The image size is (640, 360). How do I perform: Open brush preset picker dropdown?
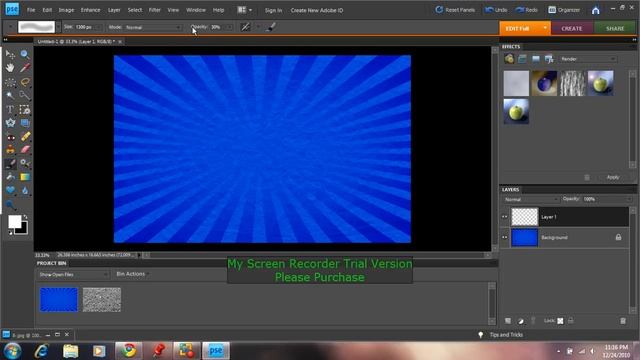tap(58, 27)
